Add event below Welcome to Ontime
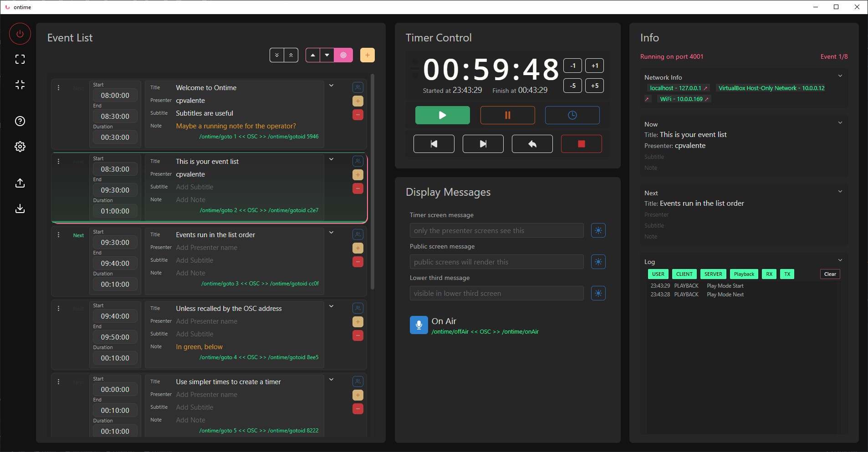This screenshot has height=452, width=868. pyautogui.click(x=358, y=101)
